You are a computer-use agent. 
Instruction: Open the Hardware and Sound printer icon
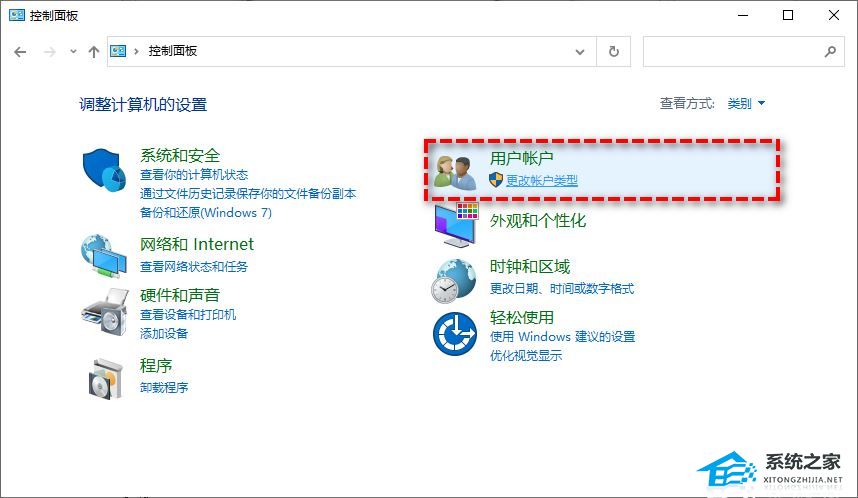105,311
